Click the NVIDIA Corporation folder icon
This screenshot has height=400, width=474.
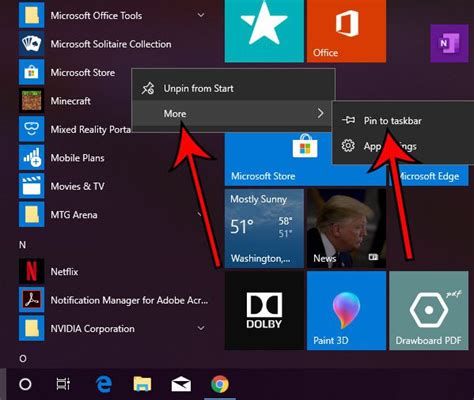31,328
